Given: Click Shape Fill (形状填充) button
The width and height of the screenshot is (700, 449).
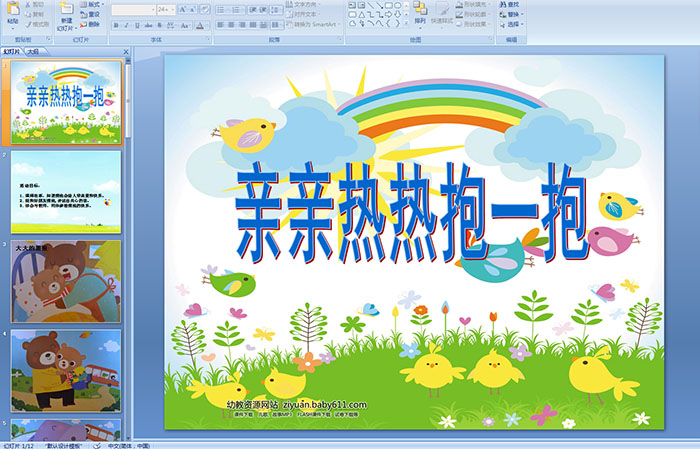Looking at the screenshot, I should 474,4.
